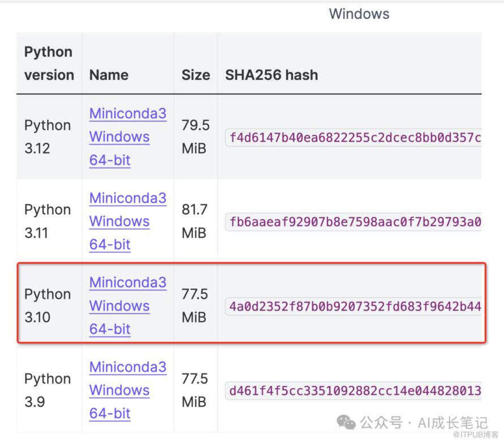The width and height of the screenshot is (504, 443).
Task: Click the Python 3.9 version cell
Action: [x=48, y=390]
